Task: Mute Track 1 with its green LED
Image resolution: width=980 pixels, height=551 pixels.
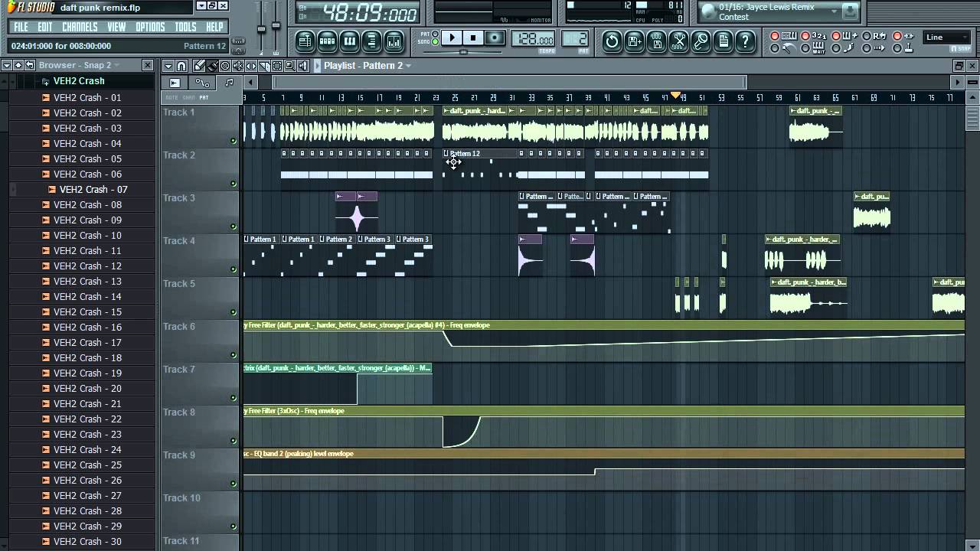Action: pyautogui.click(x=234, y=141)
